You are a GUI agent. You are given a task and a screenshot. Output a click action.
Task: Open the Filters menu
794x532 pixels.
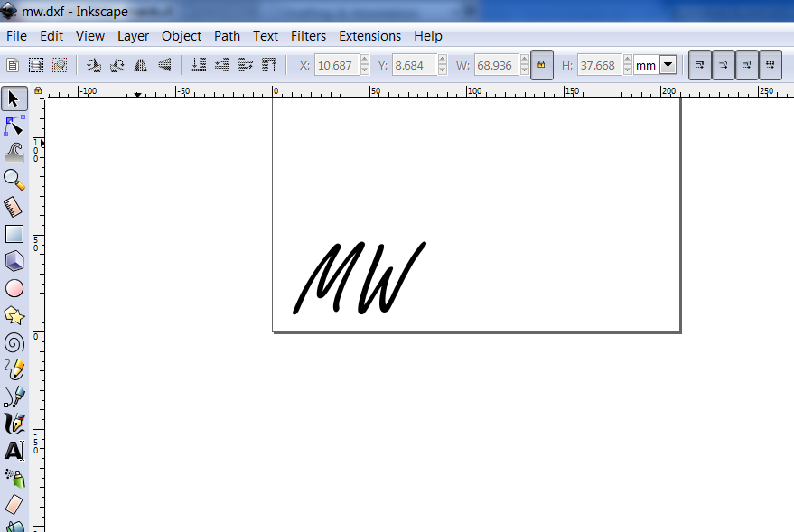[308, 36]
